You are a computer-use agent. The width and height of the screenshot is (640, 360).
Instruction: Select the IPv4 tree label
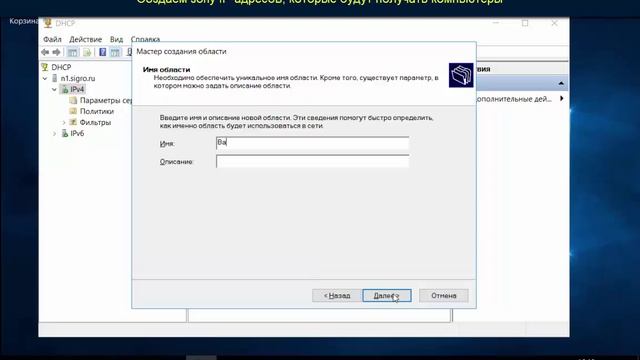(77, 89)
